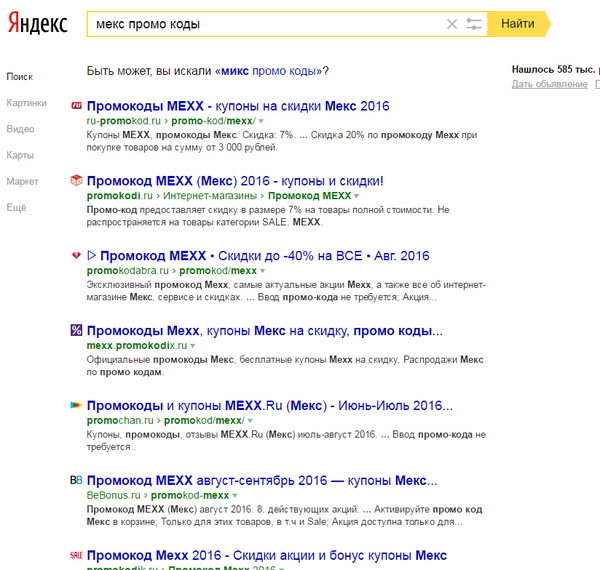Image resolution: width=600 pixels, height=570 pixels.
Task: Switch to Видео search section
Action: (x=20, y=129)
